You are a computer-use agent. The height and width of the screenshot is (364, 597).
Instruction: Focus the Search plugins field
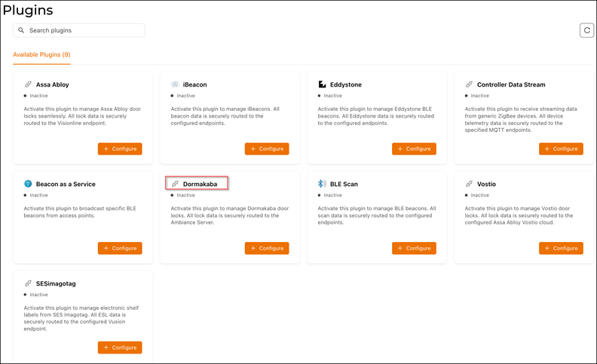[79, 30]
